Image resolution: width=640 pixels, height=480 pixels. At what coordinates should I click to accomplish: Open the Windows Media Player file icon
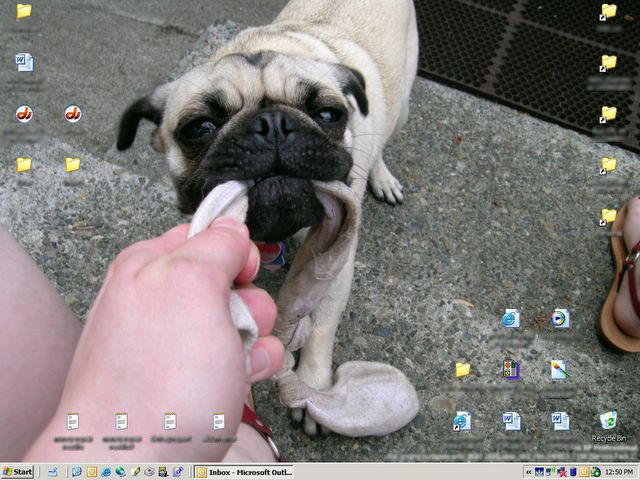click(x=559, y=319)
